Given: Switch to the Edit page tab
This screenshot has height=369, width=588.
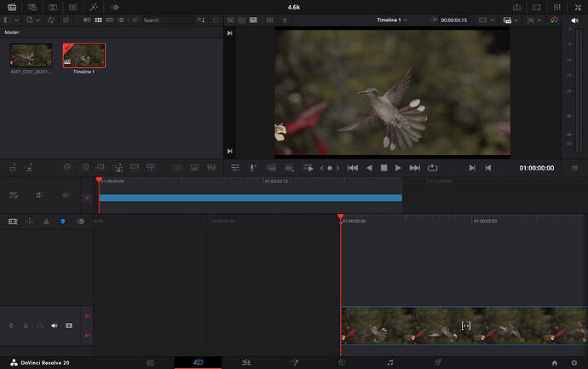Looking at the screenshot, I should point(246,362).
